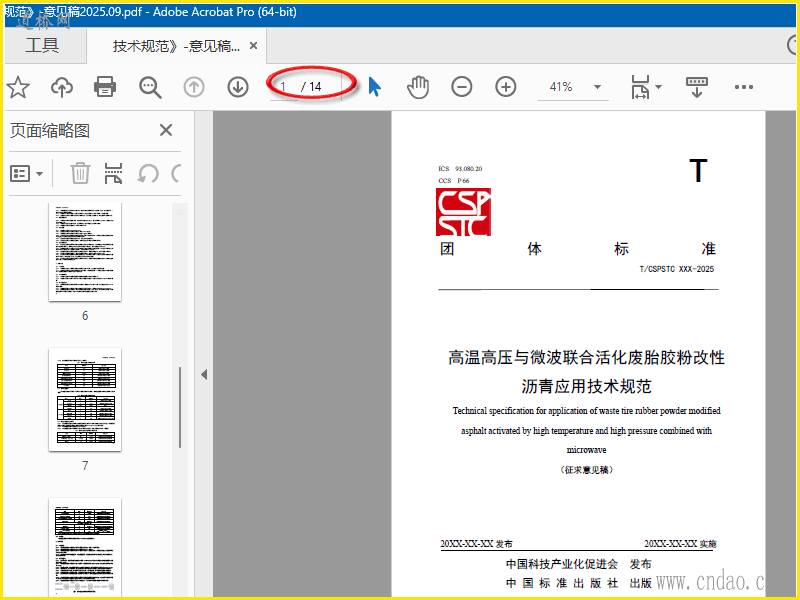
Task: Expand the page fit options arrow
Action: point(659,87)
